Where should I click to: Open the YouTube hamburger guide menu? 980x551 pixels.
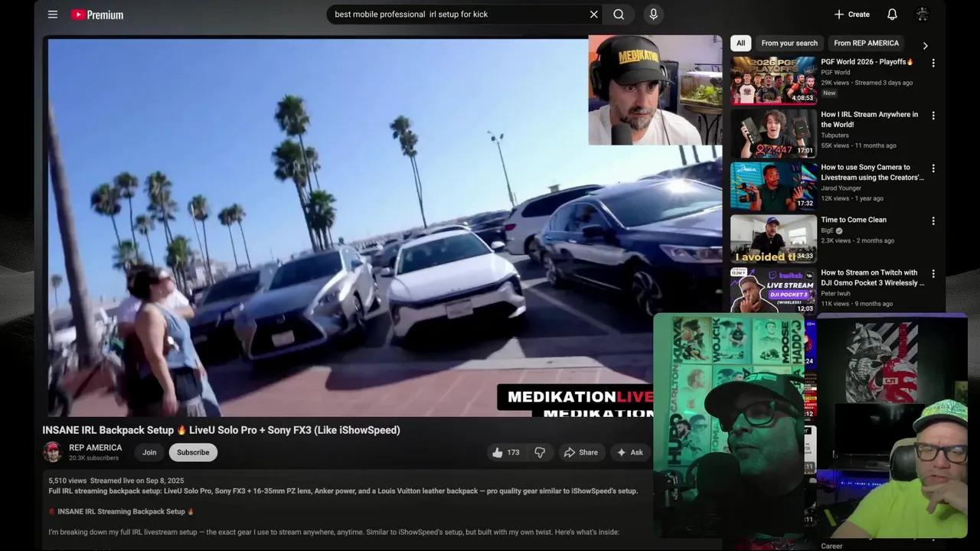(x=53, y=15)
